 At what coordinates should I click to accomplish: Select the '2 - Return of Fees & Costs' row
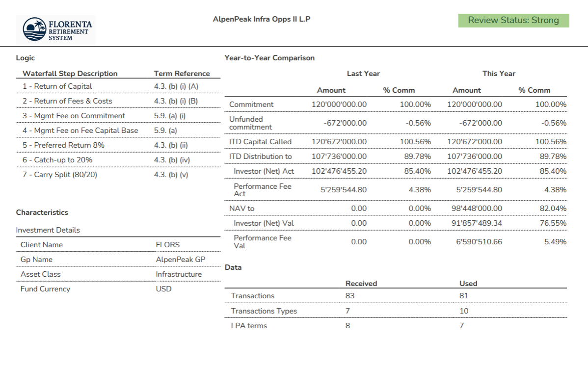pos(118,101)
